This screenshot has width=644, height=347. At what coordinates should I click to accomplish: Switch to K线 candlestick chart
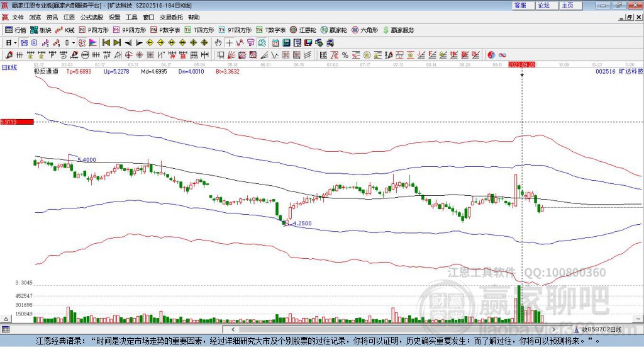click(65, 30)
